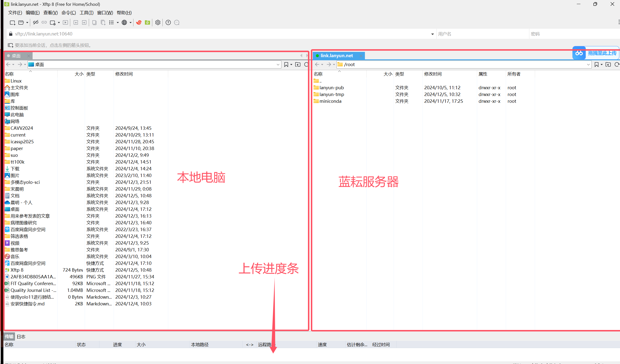Click the help question mark icon
The width and height of the screenshot is (620, 364).
click(168, 23)
